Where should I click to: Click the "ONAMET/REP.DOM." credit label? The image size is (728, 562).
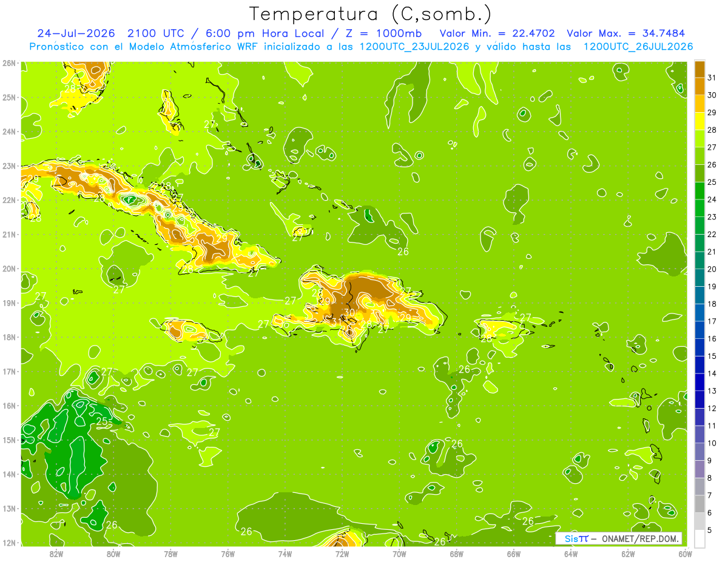(641, 539)
